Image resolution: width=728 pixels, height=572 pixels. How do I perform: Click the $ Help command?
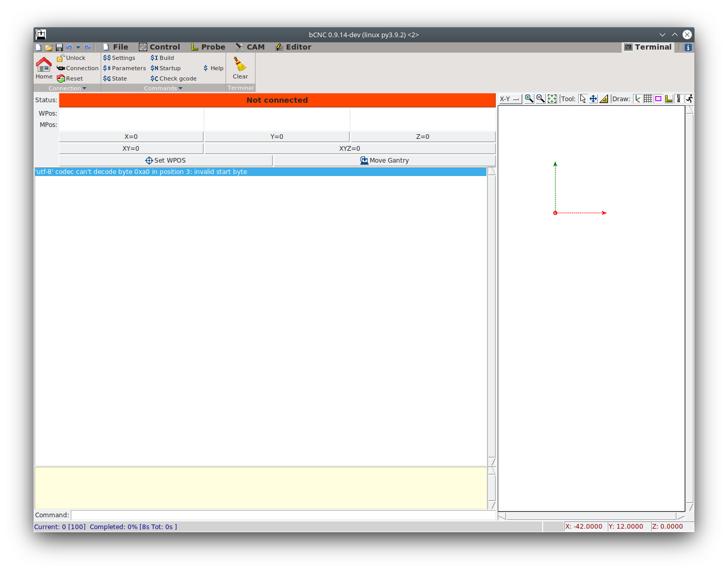[213, 68]
